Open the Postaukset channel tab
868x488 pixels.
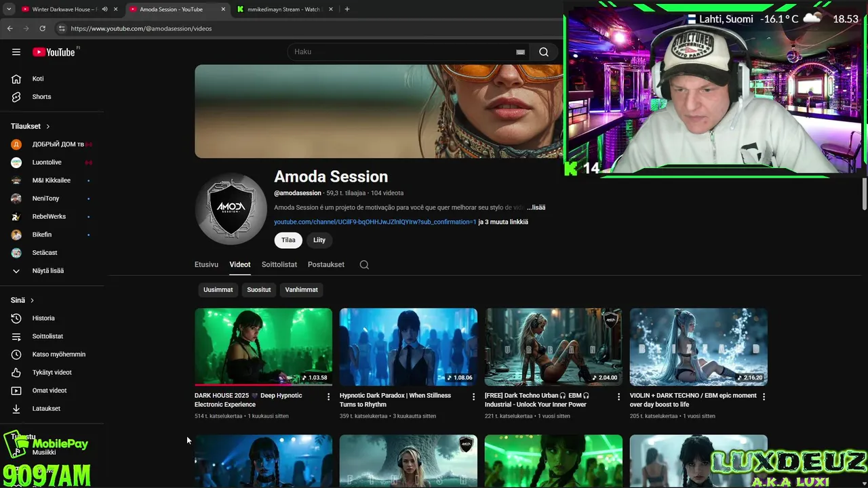click(x=326, y=265)
